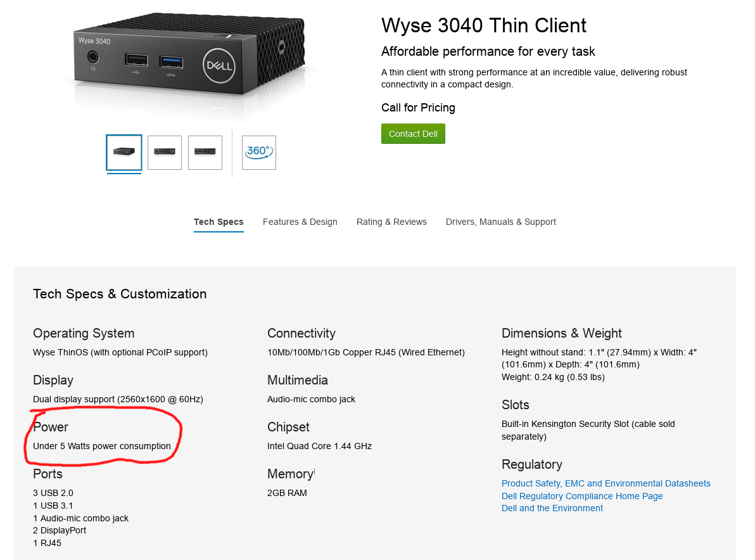Click Weight: 0.24 kg (0.53 lbs) text
The height and width of the screenshot is (560, 755).
(x=553, y=377)
